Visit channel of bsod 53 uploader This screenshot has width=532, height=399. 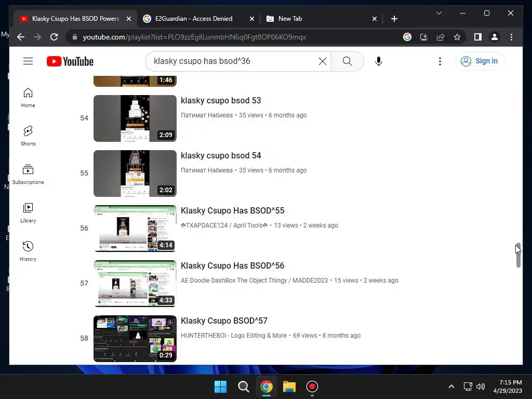coord(207,115)
